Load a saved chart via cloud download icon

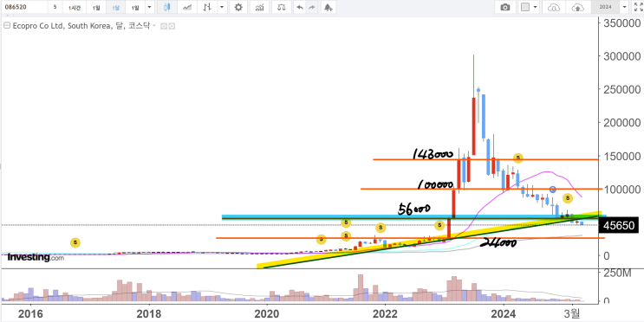pyautogui.click(x=554, y=7)
